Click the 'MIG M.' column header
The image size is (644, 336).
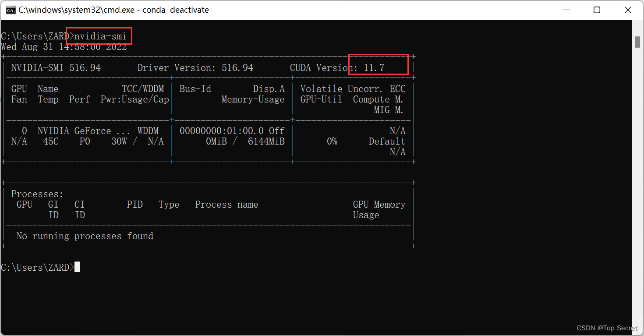tap(389, 110)
